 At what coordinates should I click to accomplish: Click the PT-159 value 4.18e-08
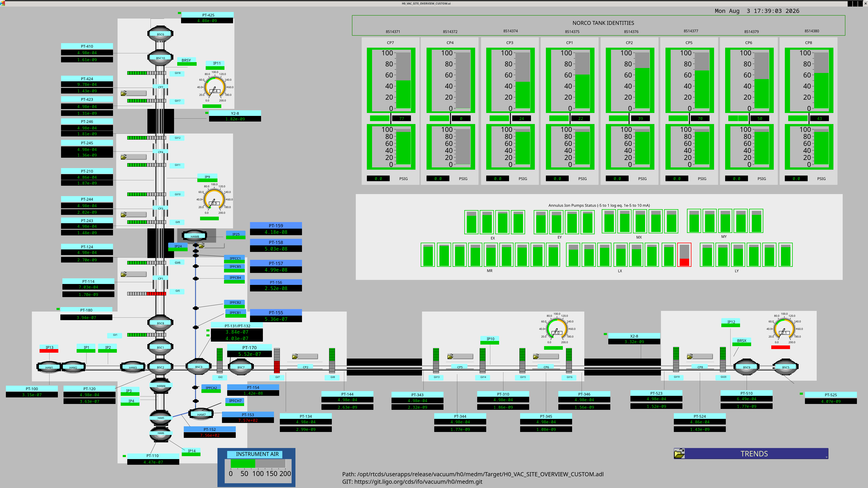[x=276, y=232]
